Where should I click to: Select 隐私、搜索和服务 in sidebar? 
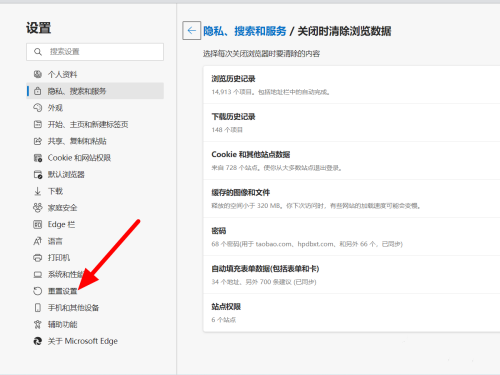click(95, 91)
